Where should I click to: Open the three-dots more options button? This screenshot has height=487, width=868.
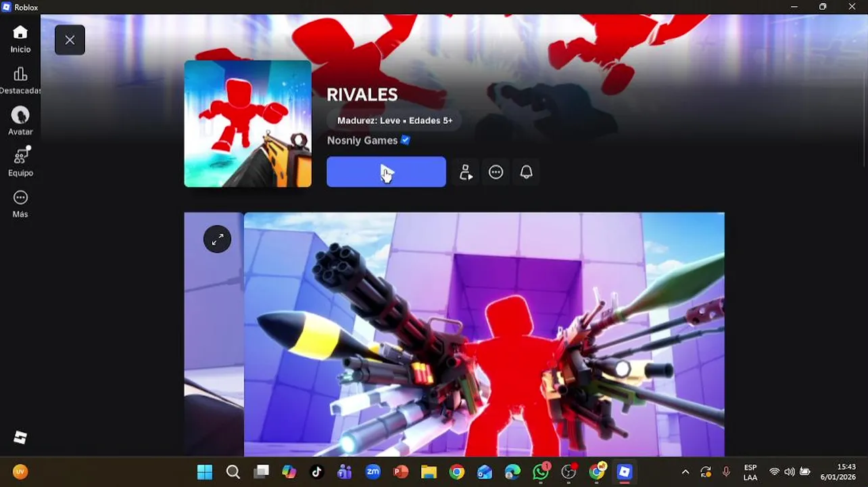[x=496, y=172]
